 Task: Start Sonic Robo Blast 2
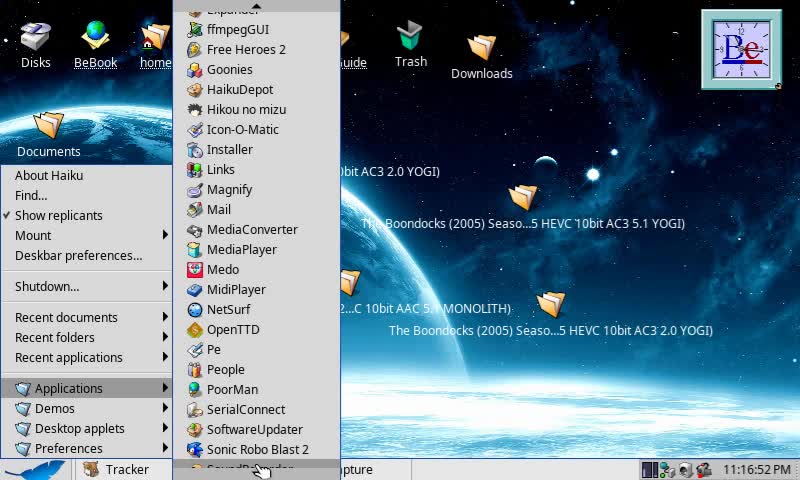[257, 449]
